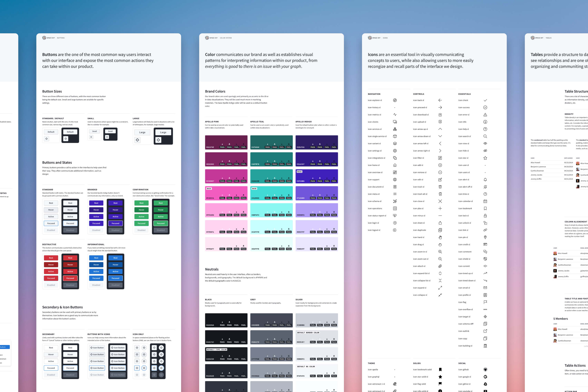Select the icon-copy icon
The image size is (588, 392).
pyautogui.click(x=485, y=338)
